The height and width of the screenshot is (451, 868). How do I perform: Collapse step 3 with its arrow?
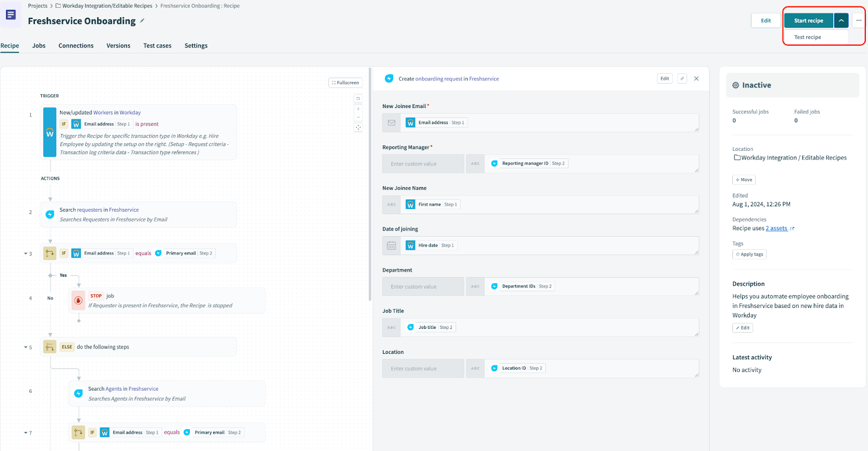pyautogui.click(x=25, y=253)
